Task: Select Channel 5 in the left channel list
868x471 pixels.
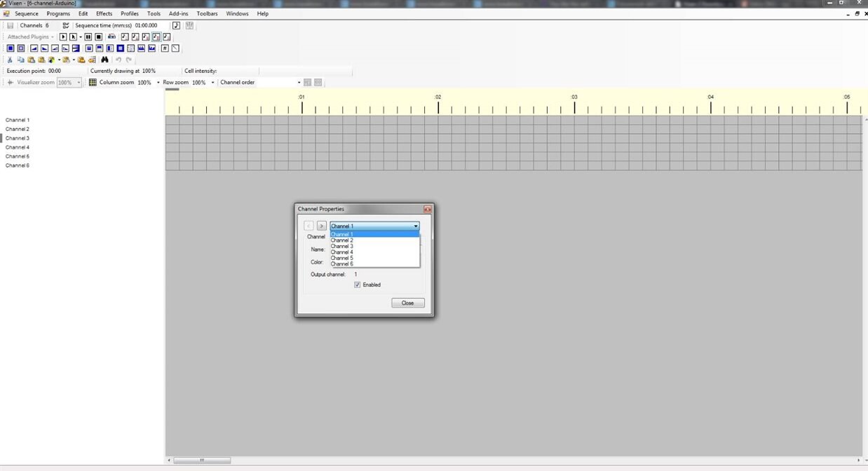Action: click(18, 156)
